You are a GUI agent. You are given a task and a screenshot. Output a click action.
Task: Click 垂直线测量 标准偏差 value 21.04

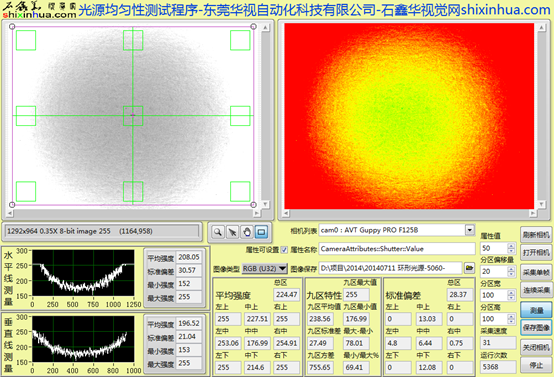click(x=189, y=337)
